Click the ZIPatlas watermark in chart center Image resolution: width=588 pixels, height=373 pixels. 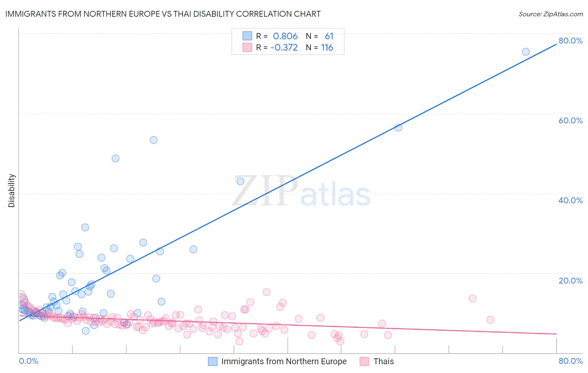coord(302,192)
